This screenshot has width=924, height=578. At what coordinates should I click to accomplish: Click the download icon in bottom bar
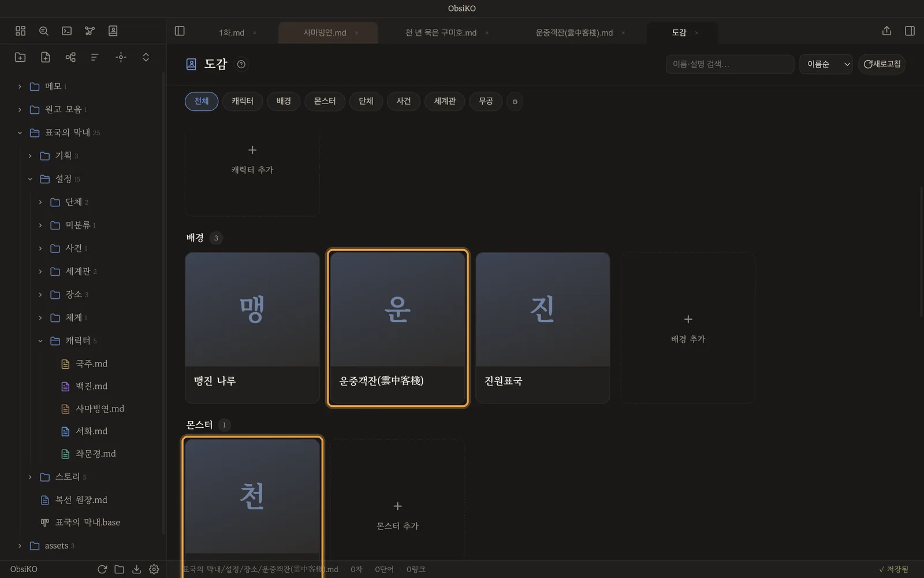click(x=137, y=569)
